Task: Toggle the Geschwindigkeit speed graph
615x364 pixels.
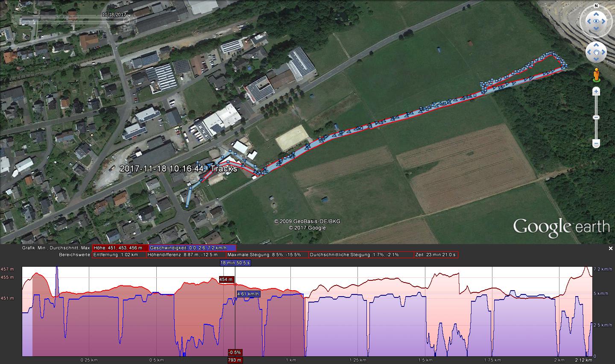Action: coord(192,248)
